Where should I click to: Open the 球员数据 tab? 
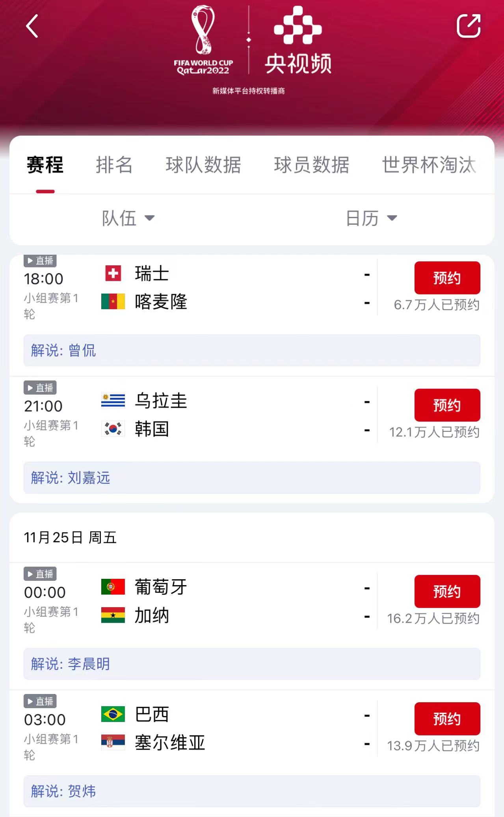click(x=312, y=165)
